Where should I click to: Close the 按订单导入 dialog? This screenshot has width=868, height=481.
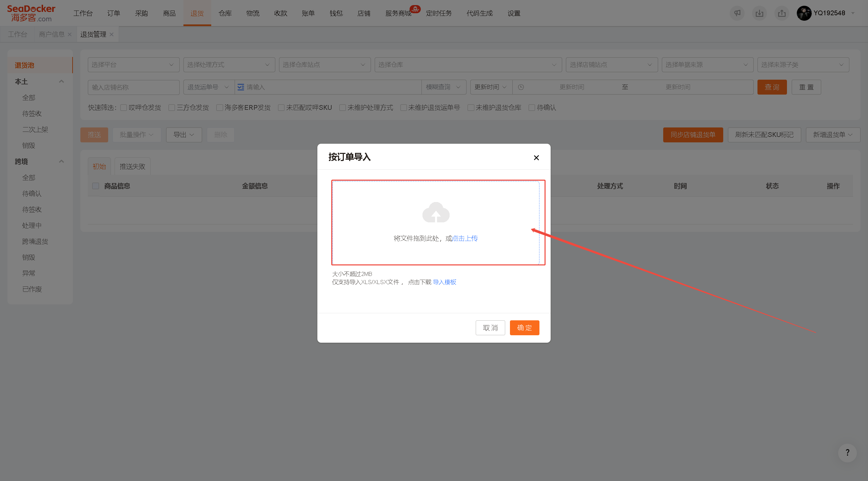pyautogui.click(x=536, y=158)
